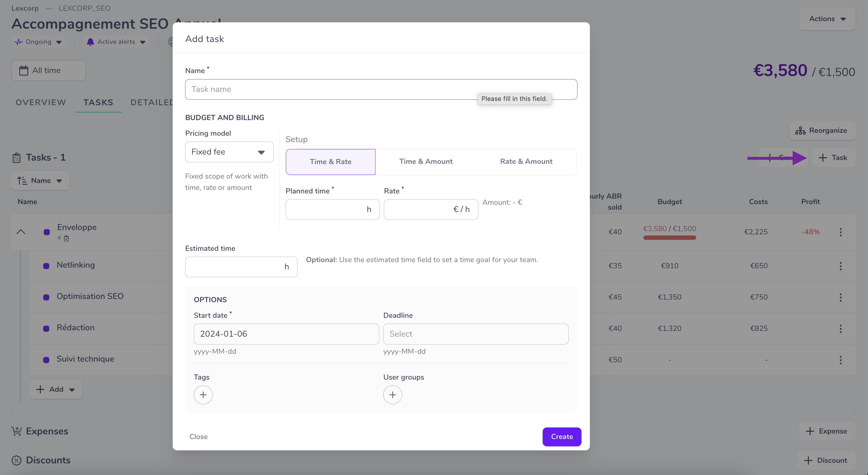Click the Optimisation SEO color swatch
The width and height of the screenshot is (868, 475).
click(x=46, y=297)
